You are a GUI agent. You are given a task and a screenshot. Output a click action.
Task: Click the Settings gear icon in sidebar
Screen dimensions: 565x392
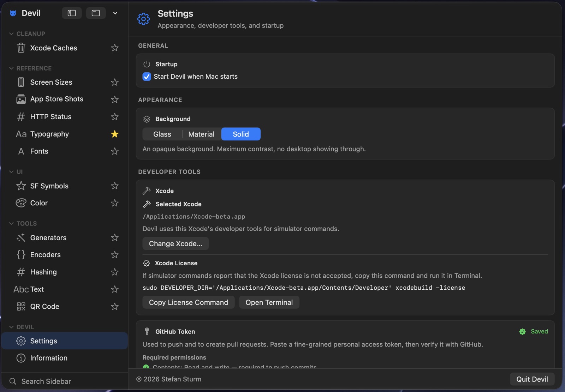coord(21,341)
